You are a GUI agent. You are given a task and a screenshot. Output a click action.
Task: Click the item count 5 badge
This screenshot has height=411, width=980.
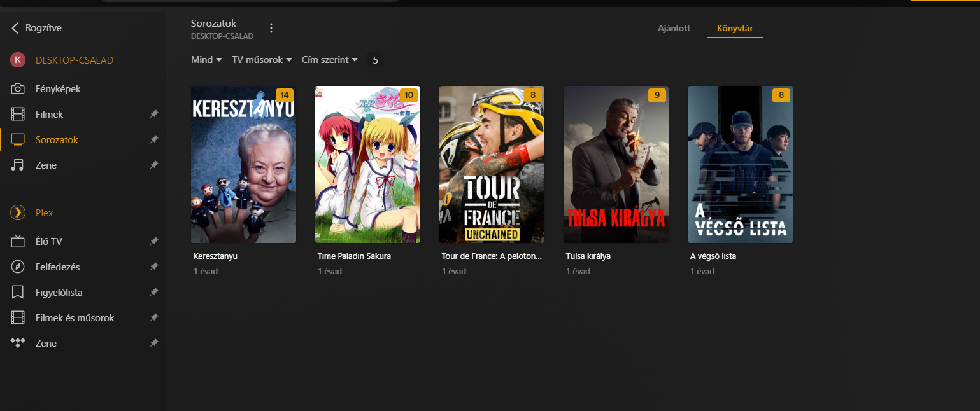pos(375,60)
